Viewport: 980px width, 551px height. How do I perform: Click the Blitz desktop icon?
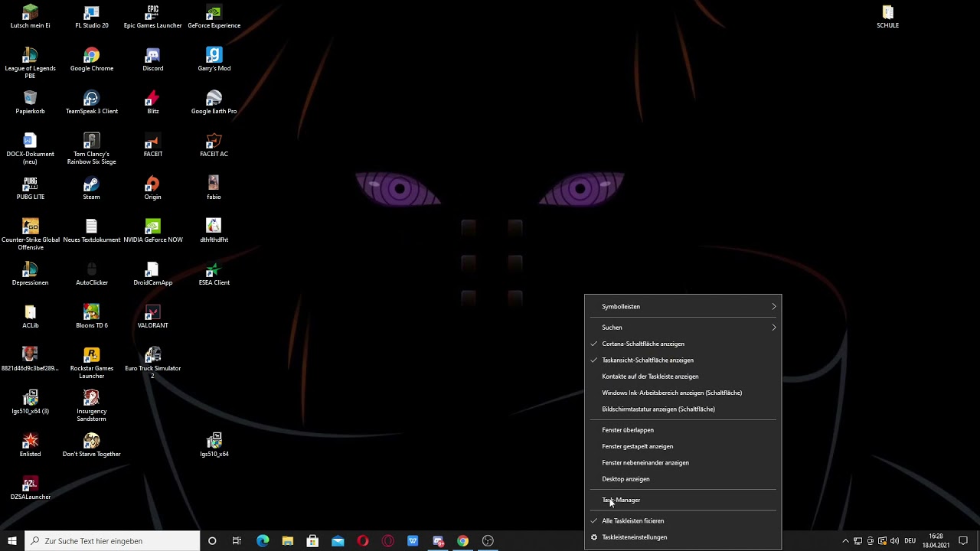point(152,103)
